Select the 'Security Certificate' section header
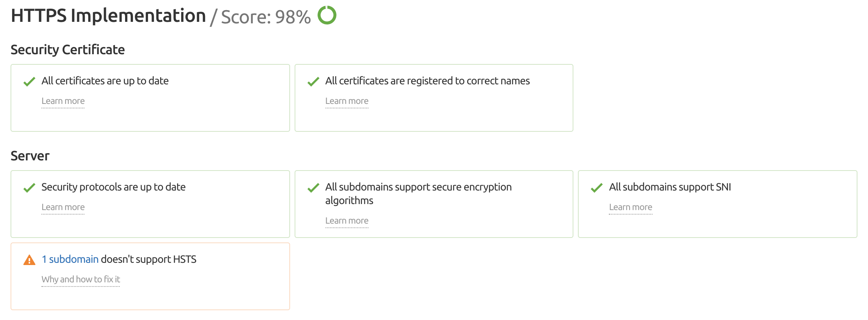The height and width of the screenshot is (320, 868). [67, 49]
